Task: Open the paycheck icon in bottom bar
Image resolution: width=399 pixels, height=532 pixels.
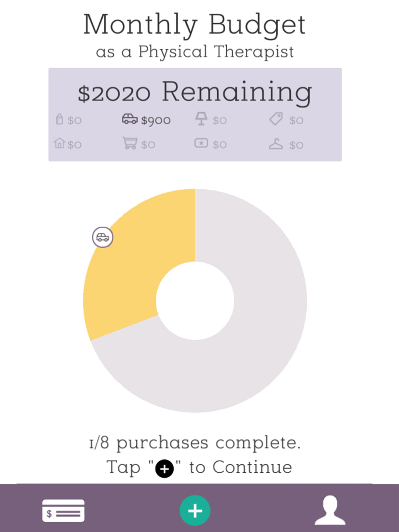Action: coord(63,510)
